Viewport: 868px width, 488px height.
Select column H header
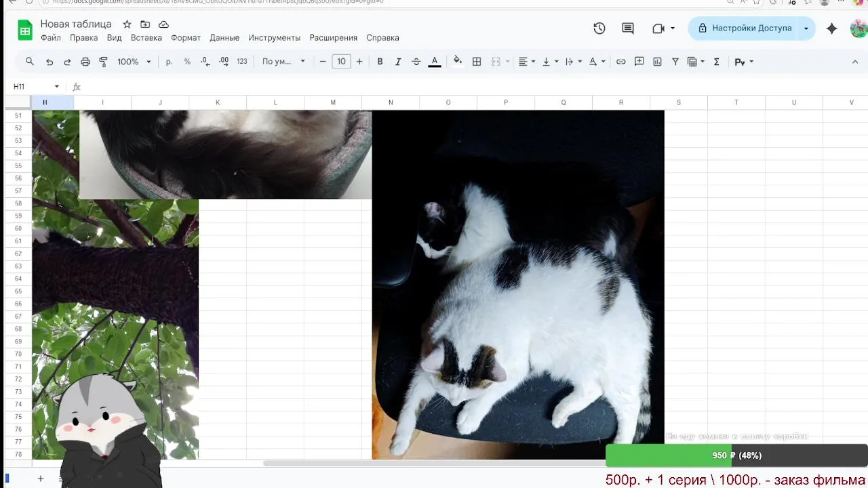(45, 102)
